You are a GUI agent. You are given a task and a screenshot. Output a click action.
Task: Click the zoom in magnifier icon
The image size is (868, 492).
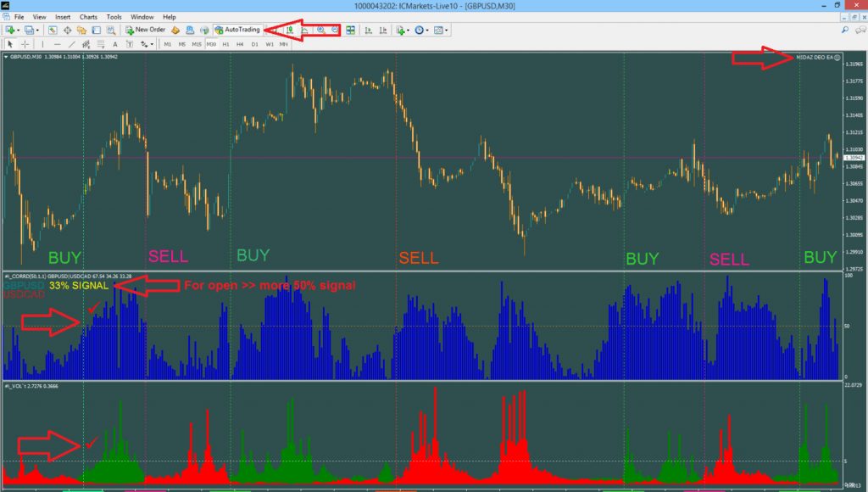pyautogui.click(x=321, y=30)
